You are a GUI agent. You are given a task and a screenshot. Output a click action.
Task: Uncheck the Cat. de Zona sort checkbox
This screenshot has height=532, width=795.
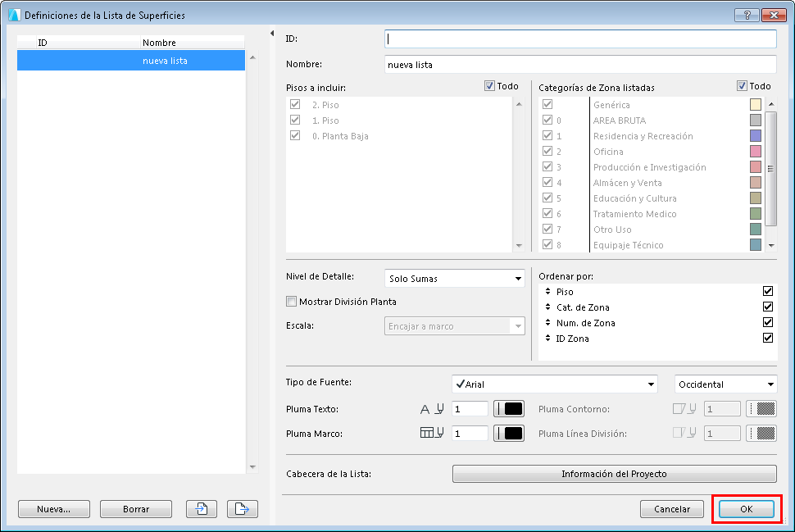tap(768, 307)
